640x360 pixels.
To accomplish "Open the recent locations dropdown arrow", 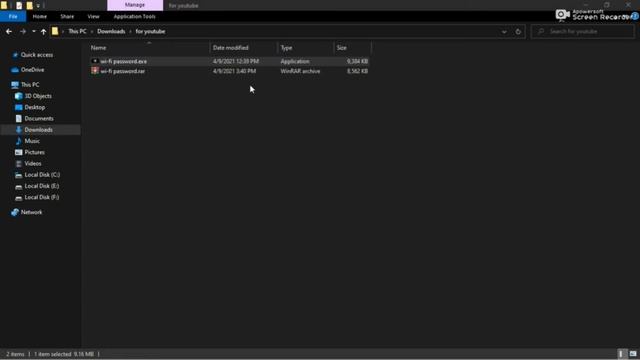I will 33,31.
